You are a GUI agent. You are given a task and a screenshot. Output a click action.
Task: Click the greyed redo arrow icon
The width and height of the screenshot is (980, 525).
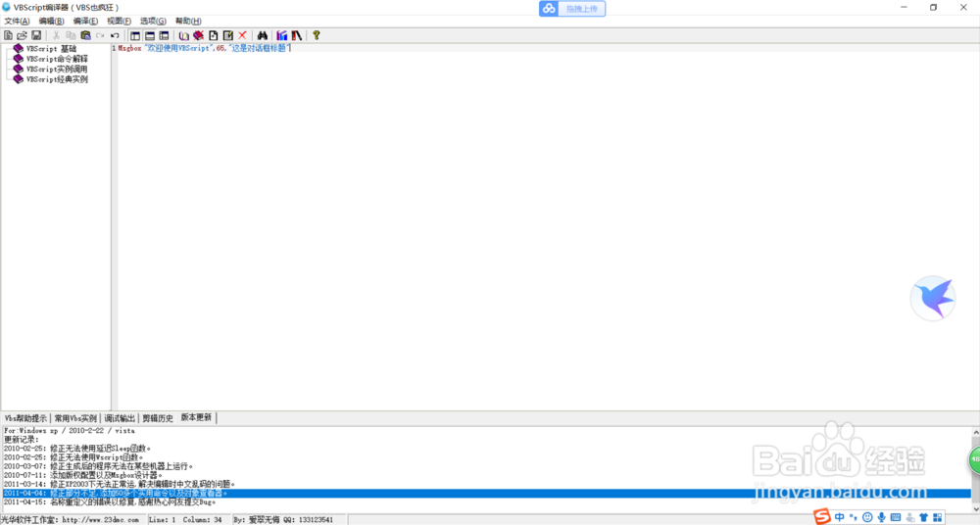(100, 35)
